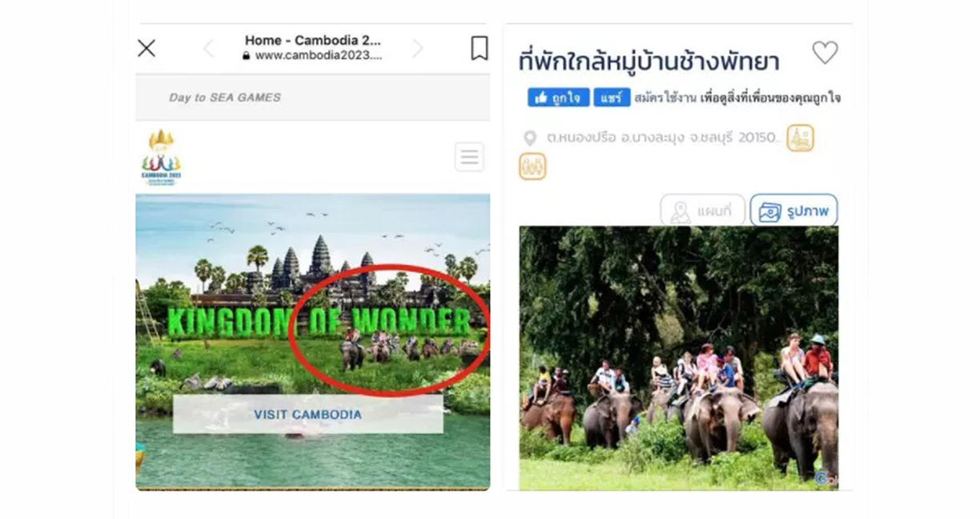Click the Angkor Wat Kingdom of Wonder image
Image resolution: width=980 pixels, height=519 pixels.
pos(313,340)
